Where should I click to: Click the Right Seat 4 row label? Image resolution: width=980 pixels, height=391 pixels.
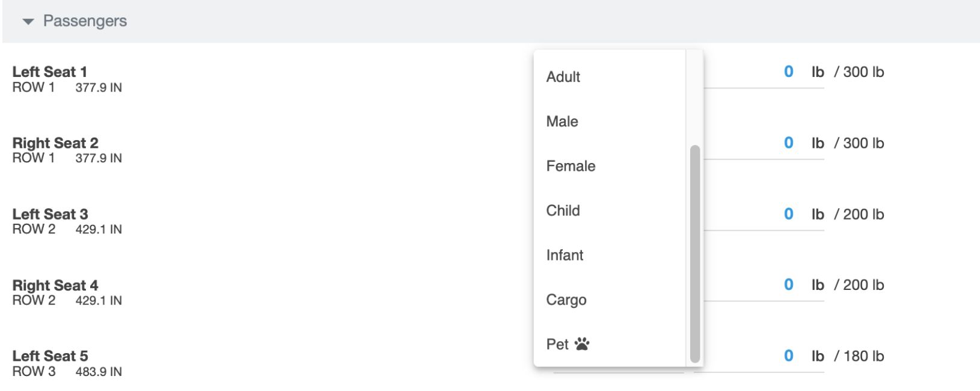point(55,285)
